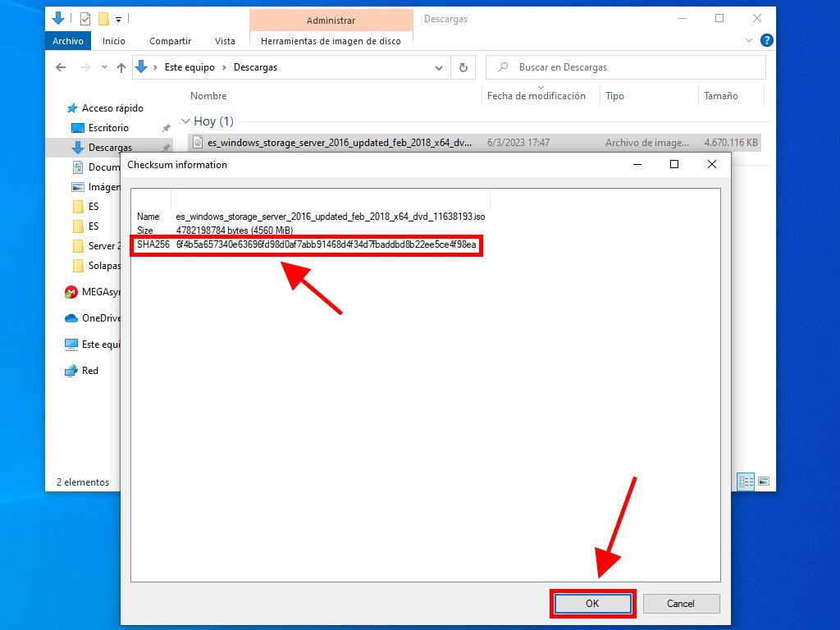840x630 pixels.
Task: Switch to details view layout
Action: (746, 482)
